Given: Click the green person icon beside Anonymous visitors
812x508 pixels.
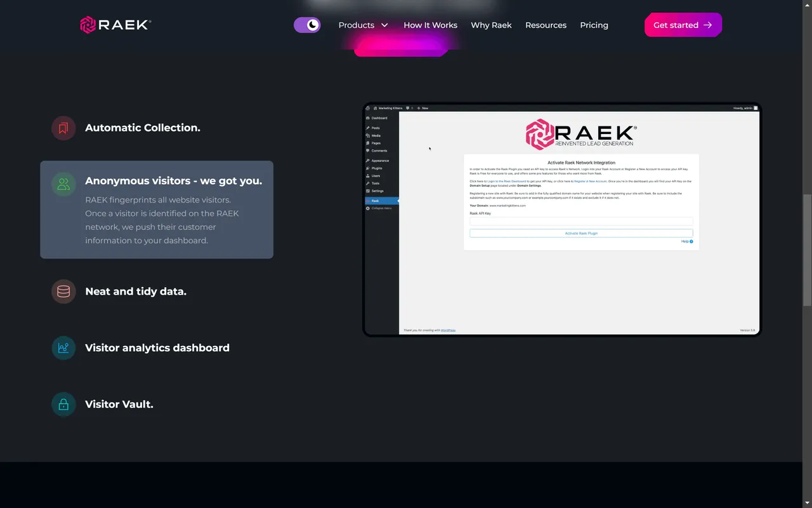Looking at the screenshot, I should pos(63,184).
